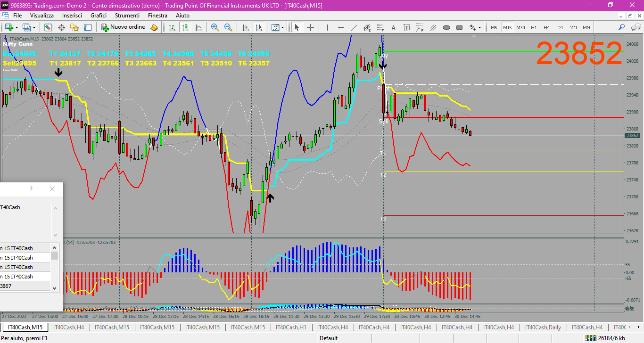Select the active IT40Cash,M15 tab

(x=25, y=327)
